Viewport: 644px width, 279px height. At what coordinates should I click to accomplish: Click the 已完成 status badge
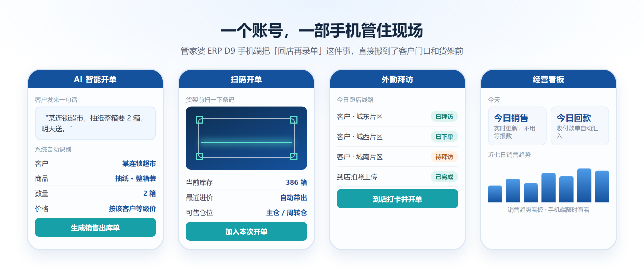tap(444, 177)
